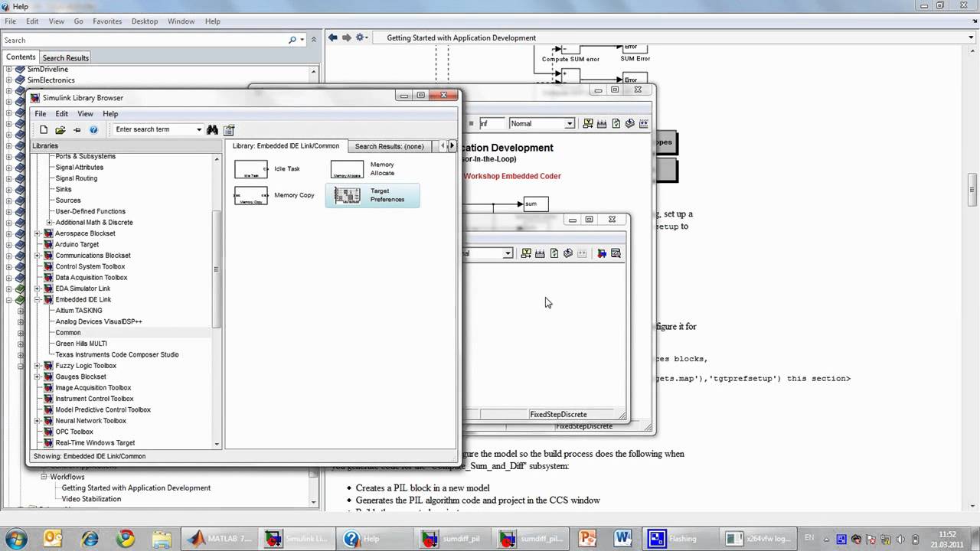Open the Video Stabilization help topic
The height and width of the screenshot is (551, 980).
pos(91,499)
